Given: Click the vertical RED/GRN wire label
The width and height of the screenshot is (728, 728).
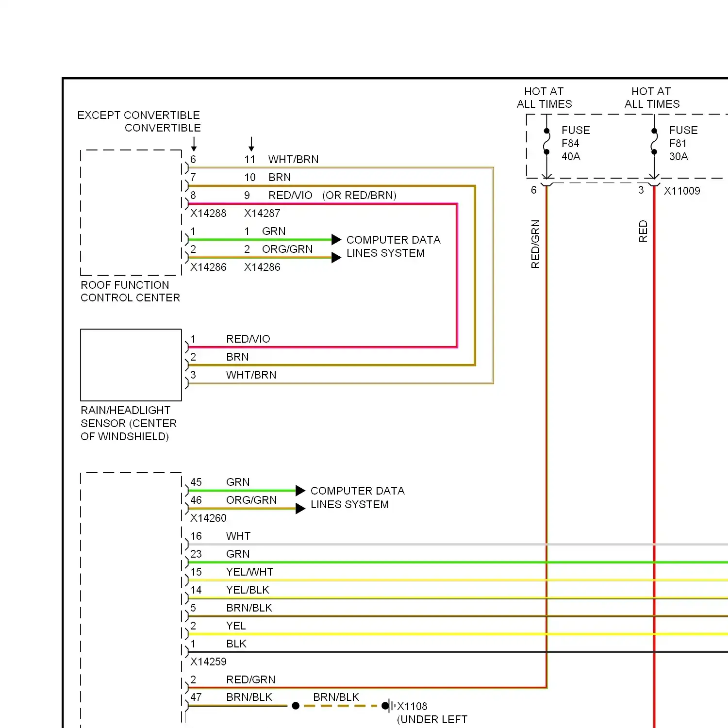Looking at the screenshot, I should click(x=535, y=244).
